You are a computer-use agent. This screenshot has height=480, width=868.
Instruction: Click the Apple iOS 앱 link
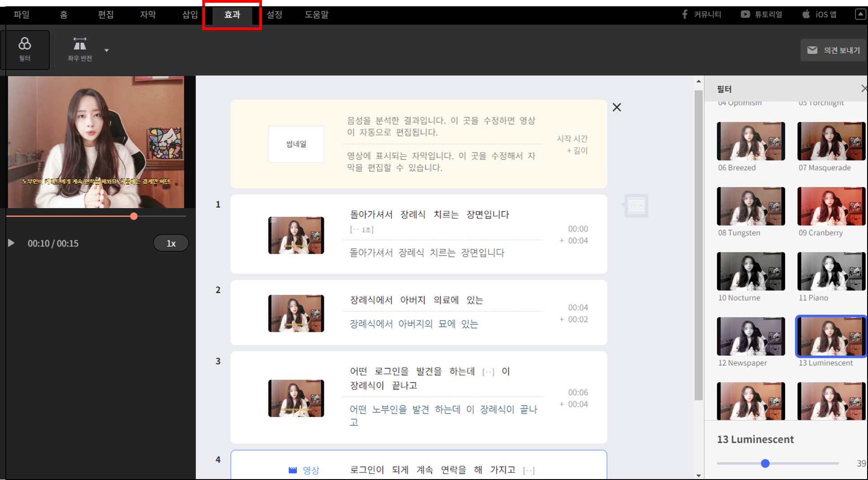pos(820,14)
